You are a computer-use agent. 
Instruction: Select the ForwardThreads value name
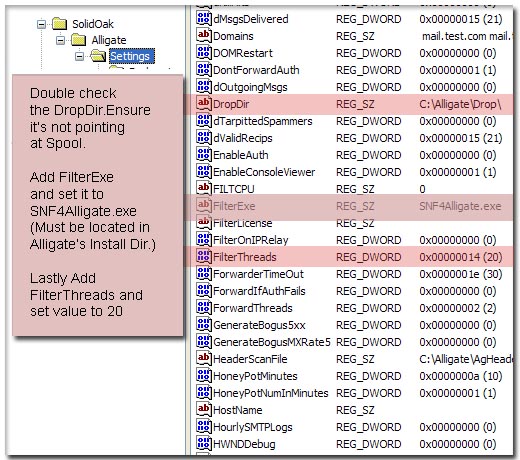tap(253, 308)
